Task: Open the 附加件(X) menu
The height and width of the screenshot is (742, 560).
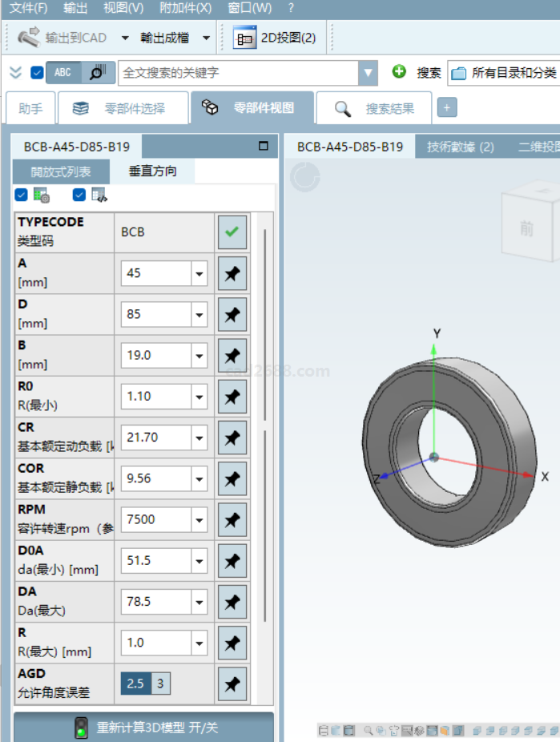Action: pos(186,8)
